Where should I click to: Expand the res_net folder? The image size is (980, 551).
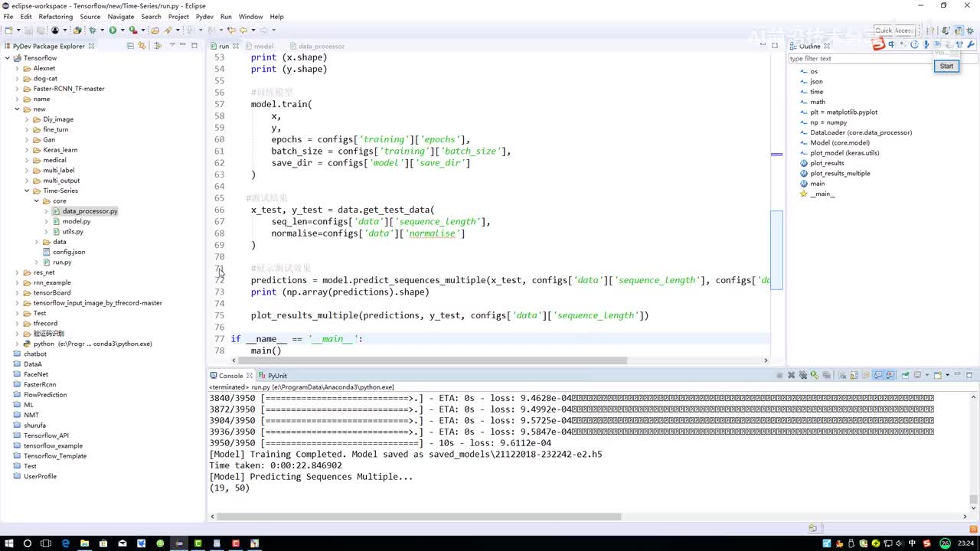click(x=17, y=272)
